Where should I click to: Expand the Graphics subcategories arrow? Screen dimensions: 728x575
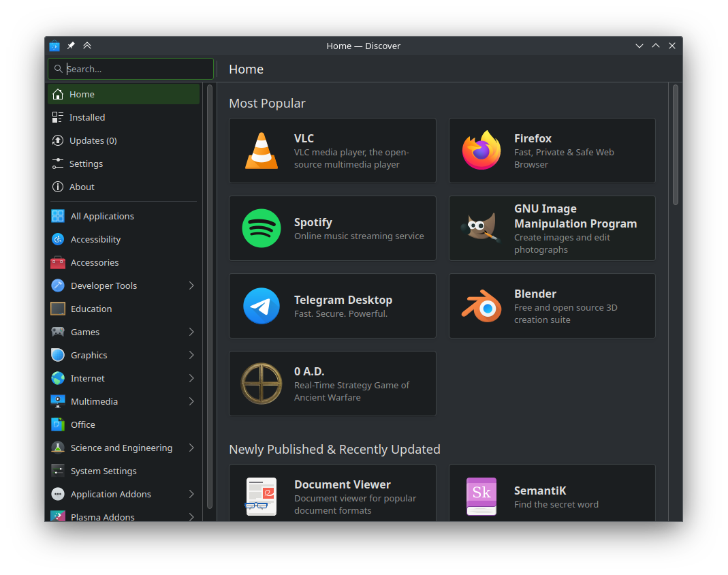pyautogui.click(x=191, y=356)
